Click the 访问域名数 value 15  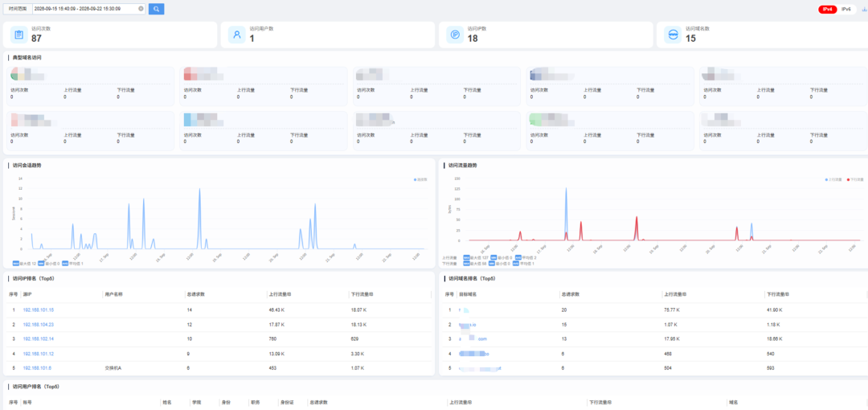[x=690, y=39]
